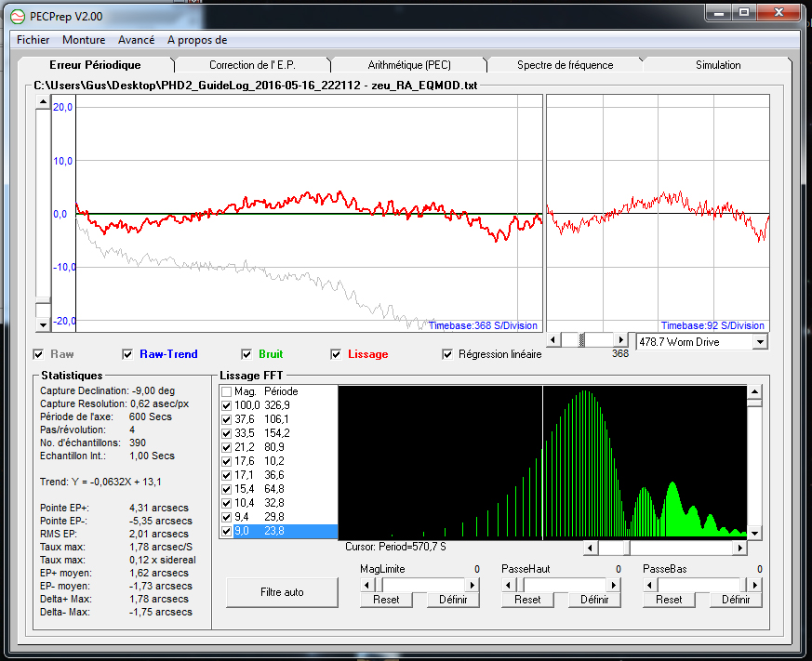The height and width of the screenshot is (661, 812).
Task: Toggle the Raw-Trend checkbox
Action: 128,354
